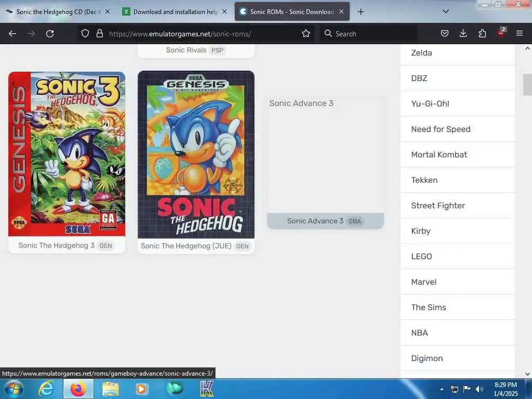
Task: Click the network tray icon
Action: tap(455, 389)
